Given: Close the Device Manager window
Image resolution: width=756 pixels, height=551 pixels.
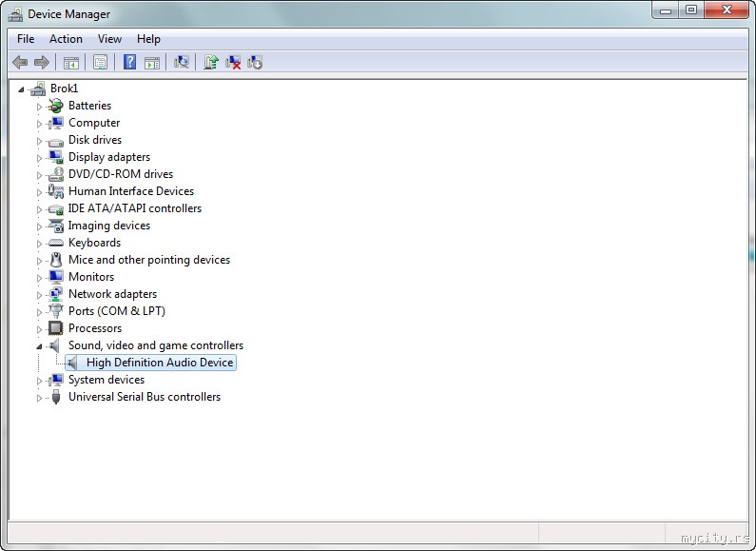Looking at the screenshot, I should [727, 10].
